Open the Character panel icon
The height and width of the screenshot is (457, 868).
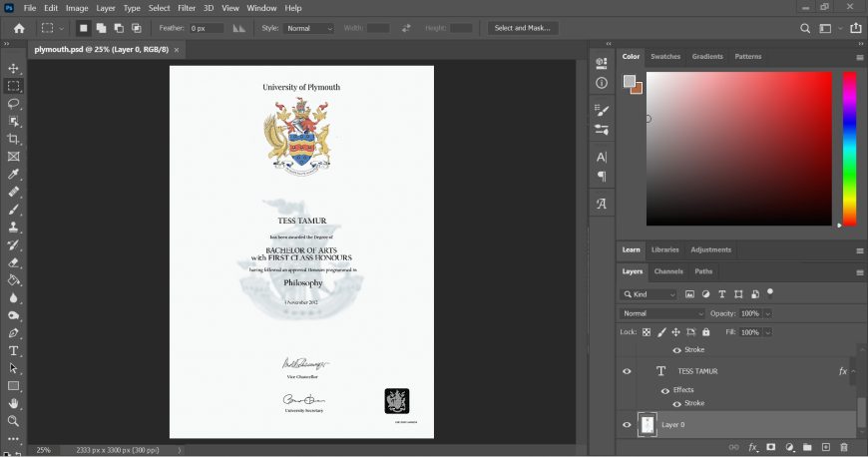pos(602,158)
